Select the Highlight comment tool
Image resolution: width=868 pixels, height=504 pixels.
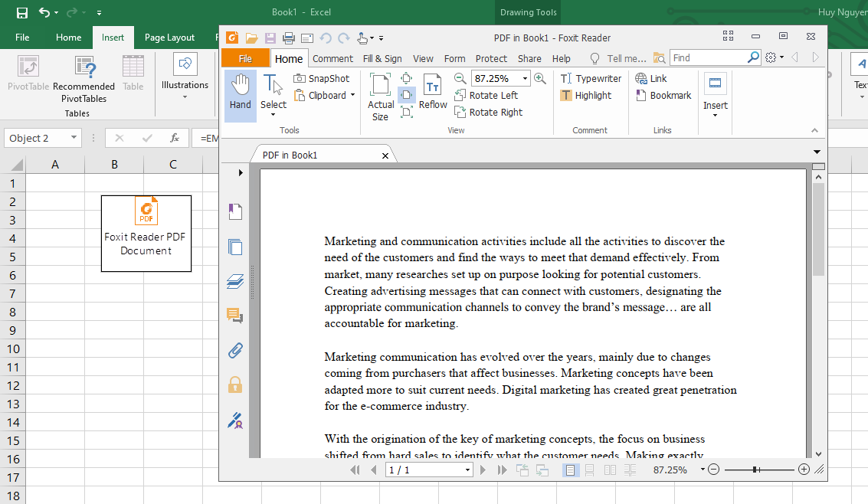pos(585,95)
